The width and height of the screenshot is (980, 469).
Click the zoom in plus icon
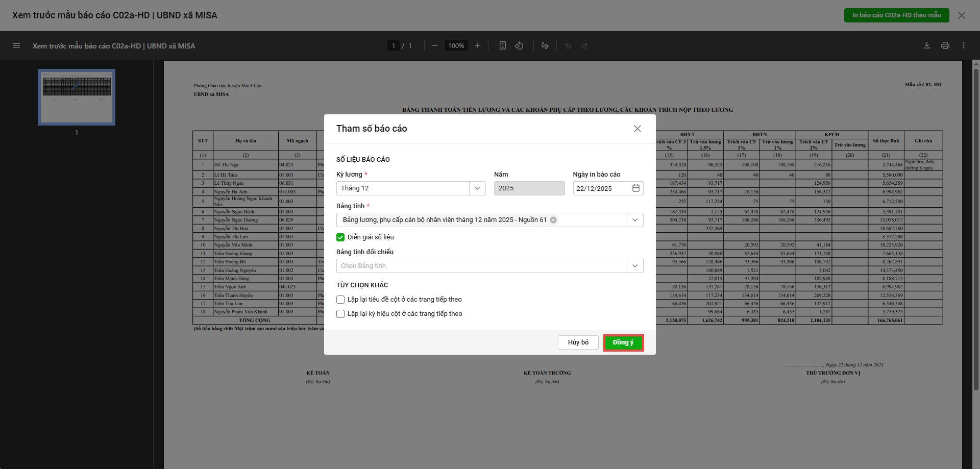(478, 46)
